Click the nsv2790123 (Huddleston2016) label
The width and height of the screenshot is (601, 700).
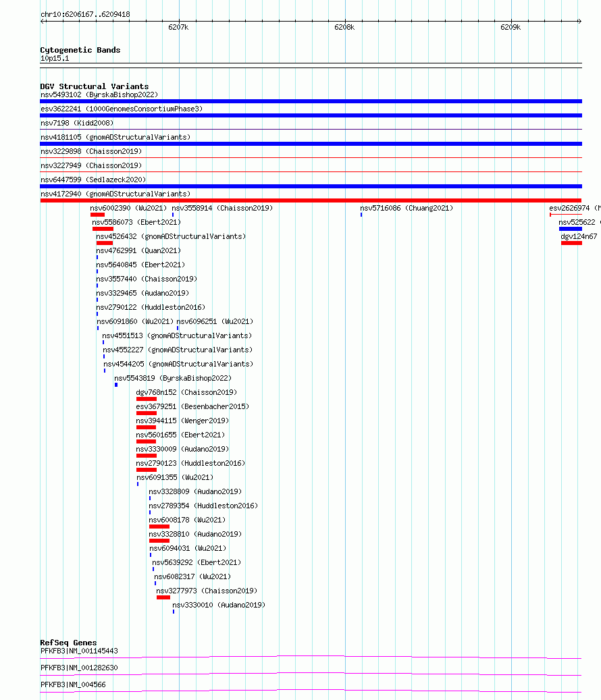190,463
